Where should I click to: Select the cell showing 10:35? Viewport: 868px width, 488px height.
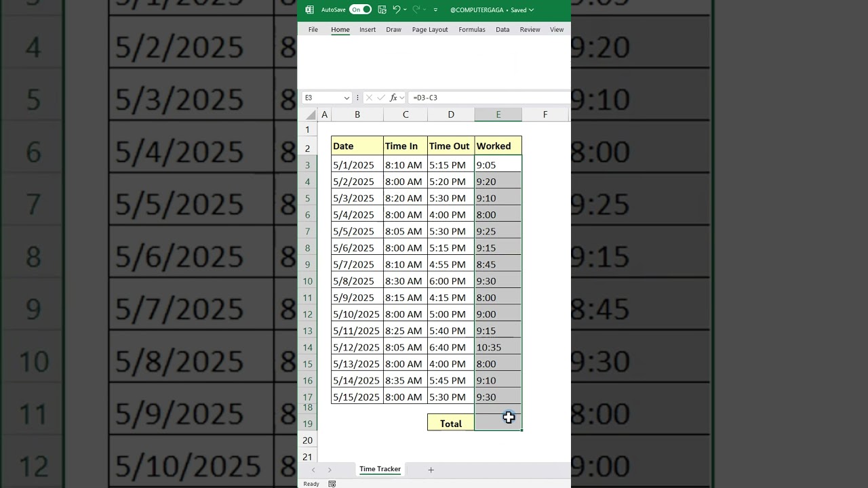(x=498, y=348)
